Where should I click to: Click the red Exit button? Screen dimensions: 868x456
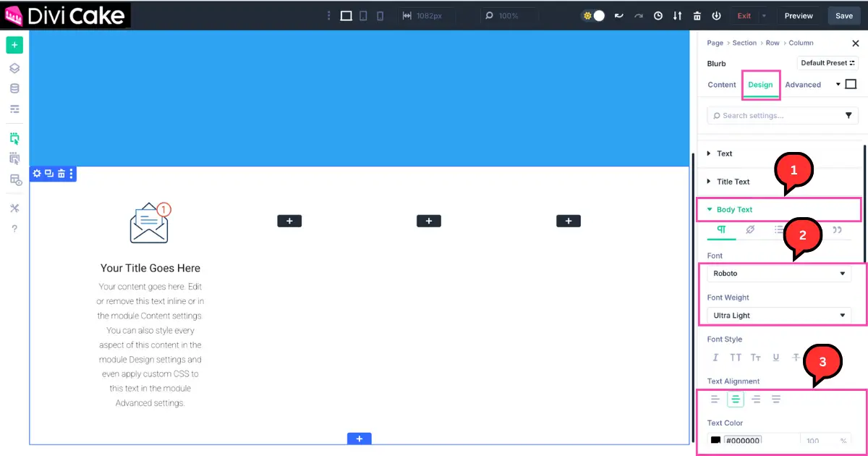[744, 16]
